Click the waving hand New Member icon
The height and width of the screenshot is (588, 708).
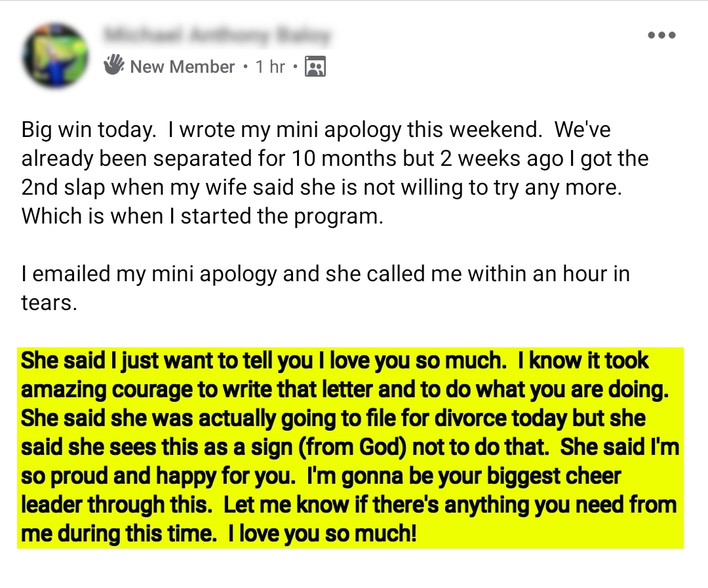[114, 66]
